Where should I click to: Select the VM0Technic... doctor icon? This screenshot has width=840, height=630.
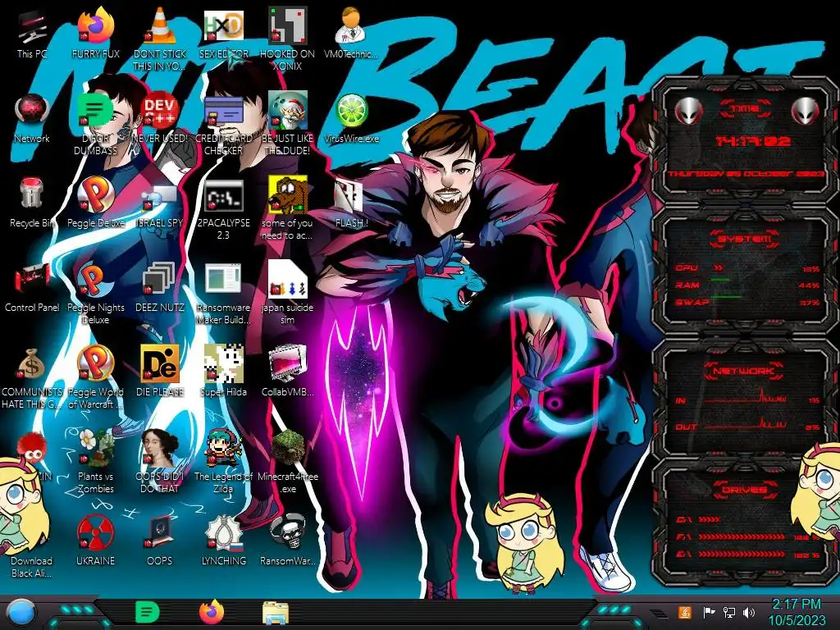(x=351, y=33)
